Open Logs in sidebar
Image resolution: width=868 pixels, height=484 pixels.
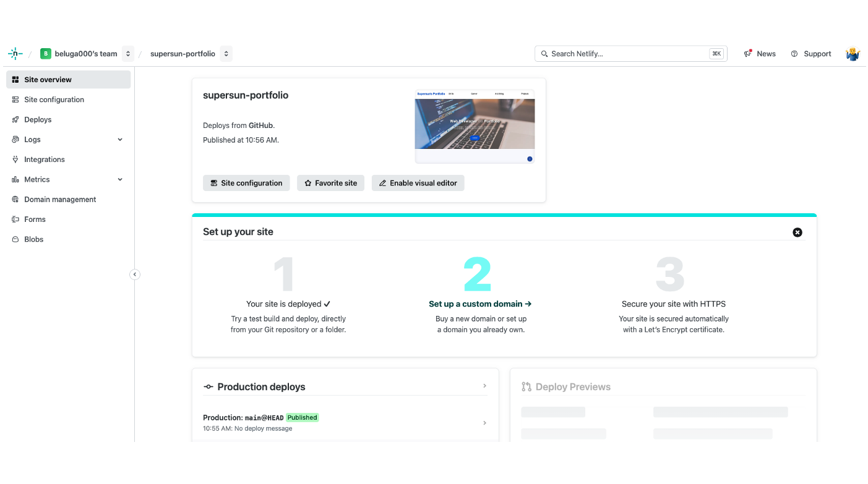(32, 140)
